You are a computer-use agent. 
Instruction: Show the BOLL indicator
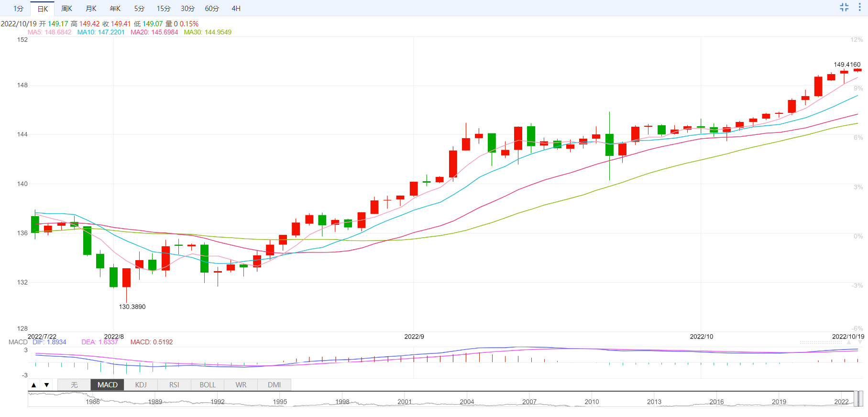pyautogui.click(x=208, y=385)
